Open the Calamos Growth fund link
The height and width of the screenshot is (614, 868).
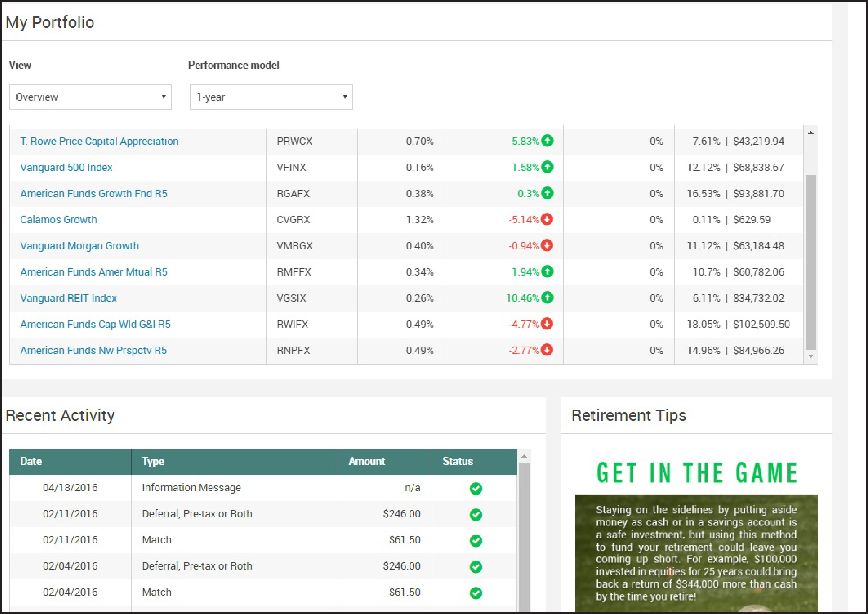(59, 220)
